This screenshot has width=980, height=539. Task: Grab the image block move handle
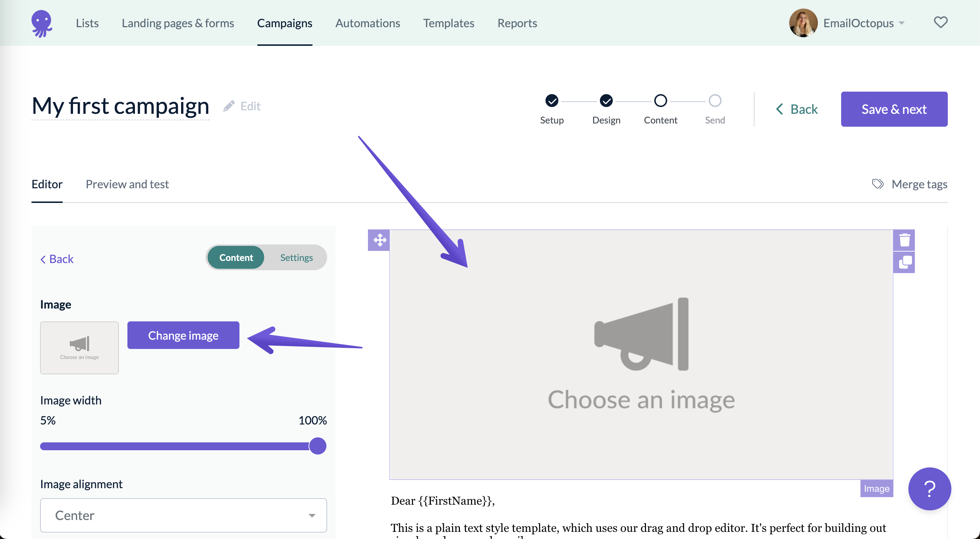pos(379,240)
